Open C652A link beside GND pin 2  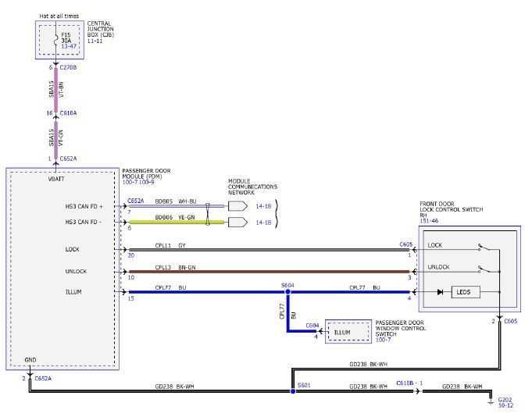tap(43, 379)
